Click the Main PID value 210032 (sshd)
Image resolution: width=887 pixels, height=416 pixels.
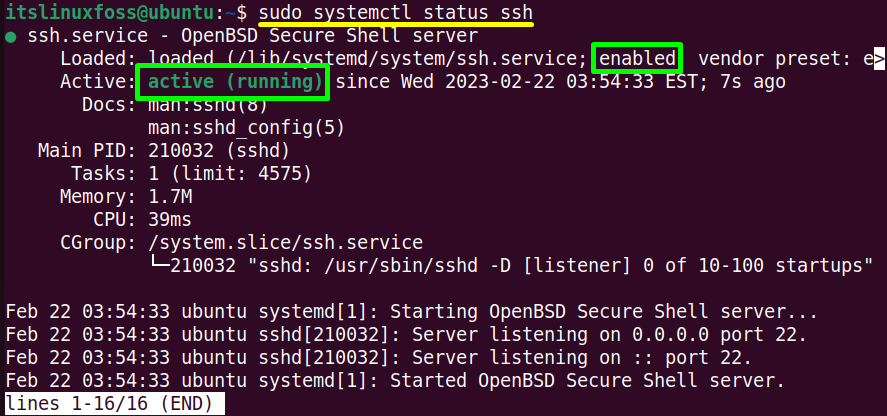click(x=219, y=151)
